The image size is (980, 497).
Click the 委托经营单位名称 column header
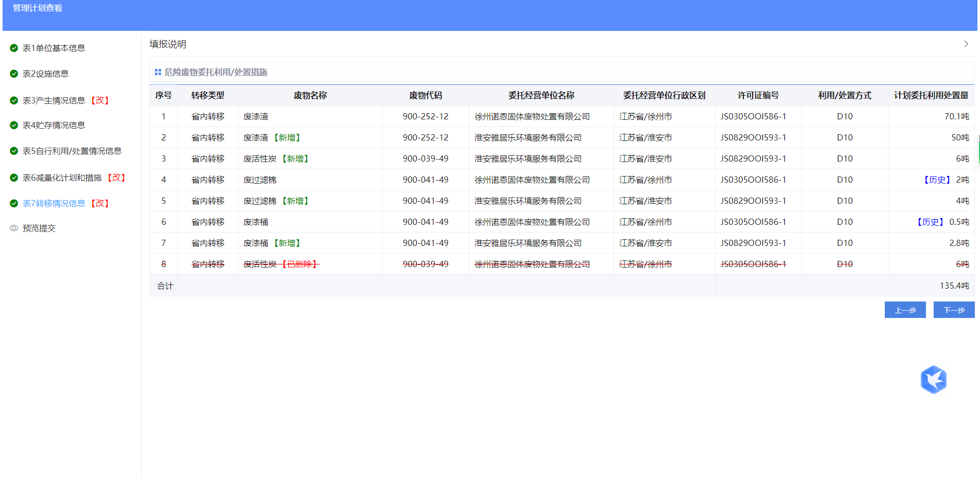pyautogui.click(x=541, y=95)
